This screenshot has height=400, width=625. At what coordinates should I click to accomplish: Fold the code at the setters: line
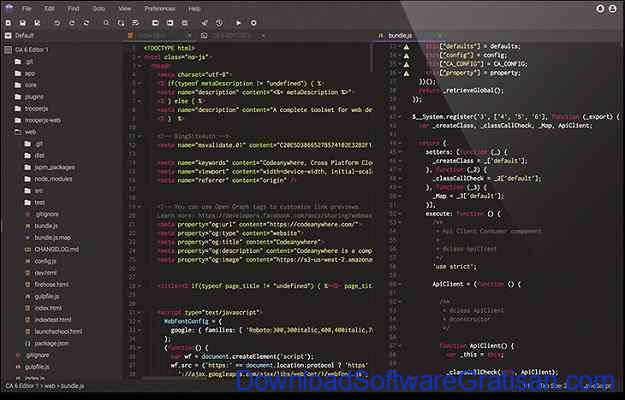[400, 152]
